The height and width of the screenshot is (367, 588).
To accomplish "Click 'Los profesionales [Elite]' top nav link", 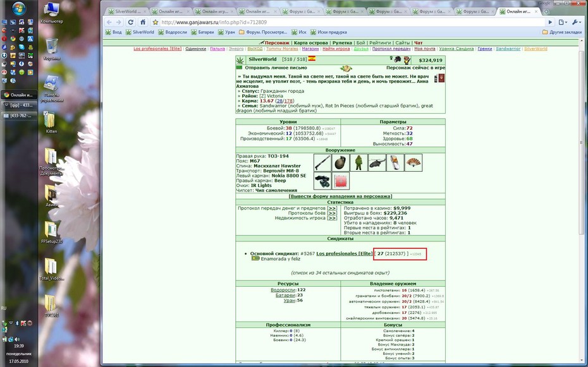I will pos(157,49).
